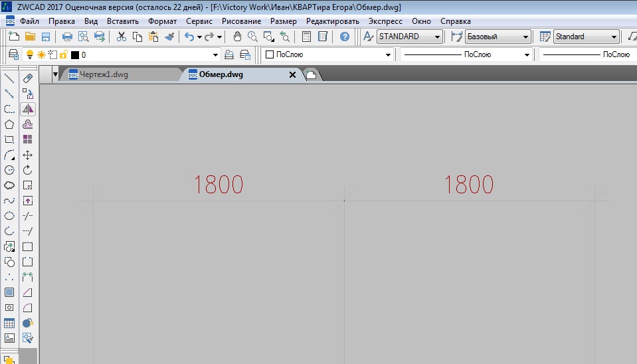Select the Mirror tool
The width and height of the screenshot is (637, 364).
[28, 109]
